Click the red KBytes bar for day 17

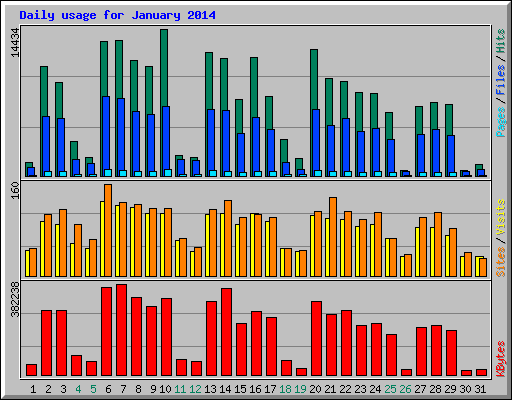tap(271, 346)
